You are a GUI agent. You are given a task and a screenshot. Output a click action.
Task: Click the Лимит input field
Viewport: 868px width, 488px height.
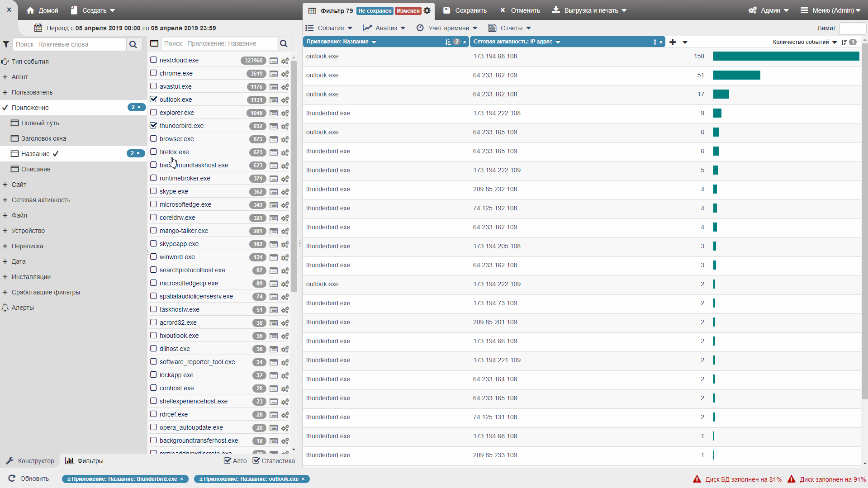tap(853, 28)
